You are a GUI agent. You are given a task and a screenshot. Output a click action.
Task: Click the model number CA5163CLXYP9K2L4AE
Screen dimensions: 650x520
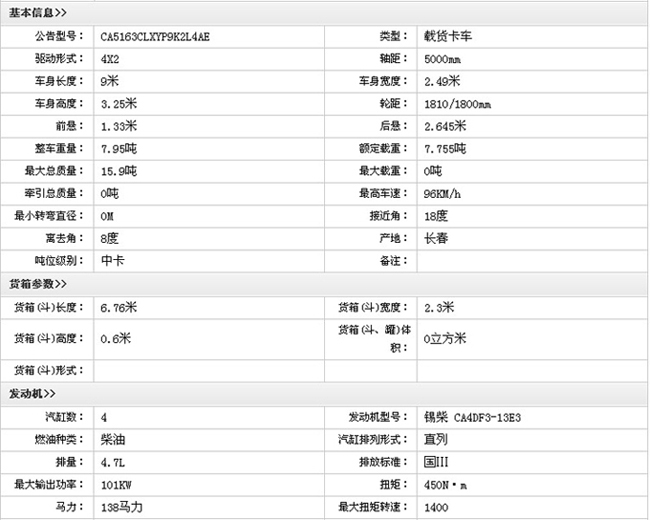155,37
